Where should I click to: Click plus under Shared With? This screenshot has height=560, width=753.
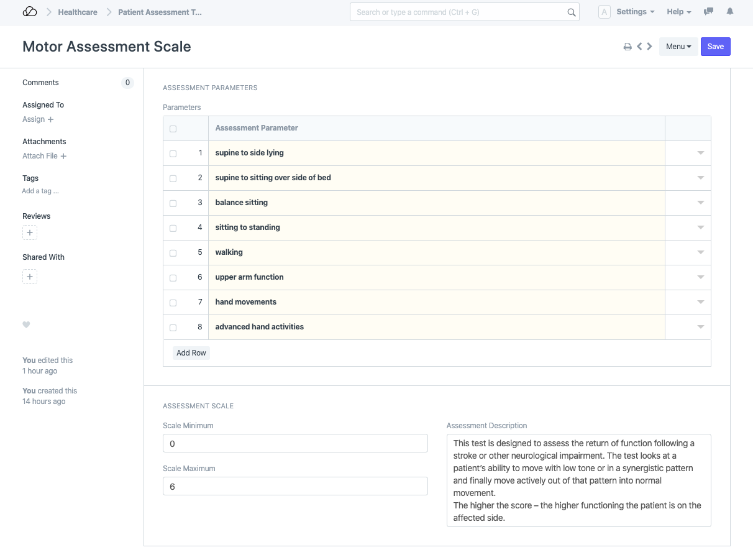point(30,277)
